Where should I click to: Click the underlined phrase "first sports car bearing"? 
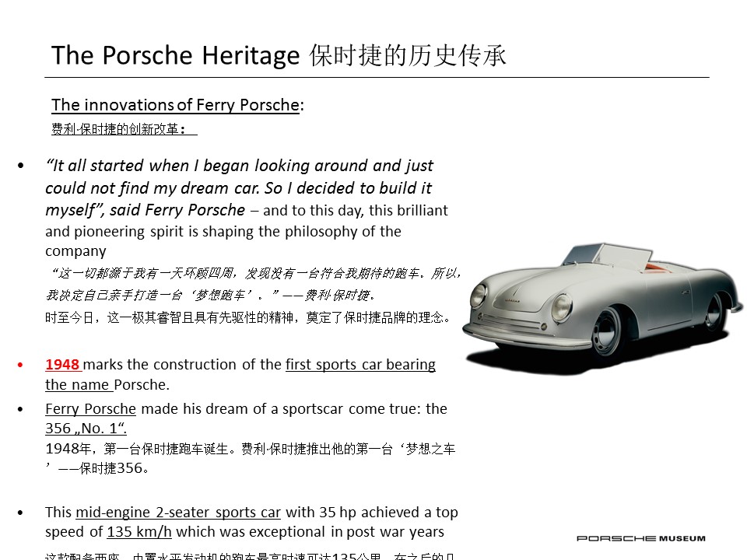coord(360,364)
